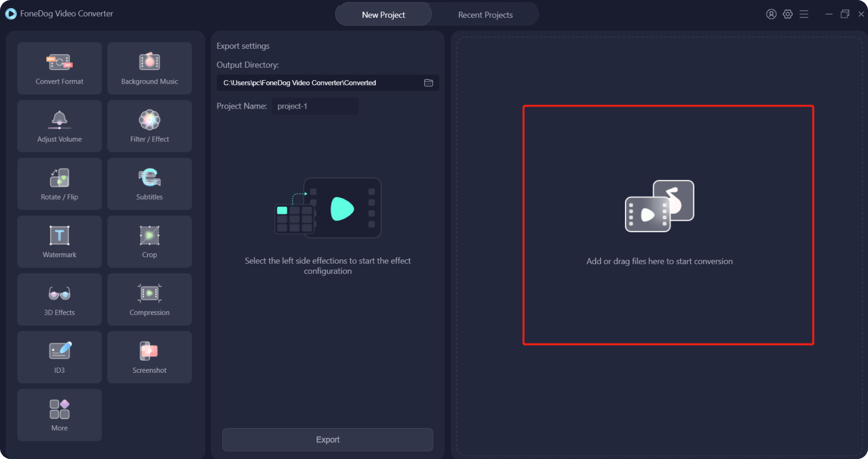Open the Adjust Volume tool
This screenshot has height=459, width=868.
click(59, 126)
